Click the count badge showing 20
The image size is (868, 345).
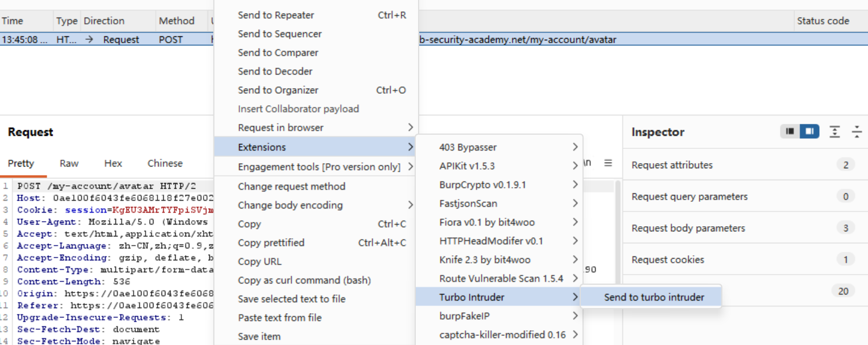[843, 291]
